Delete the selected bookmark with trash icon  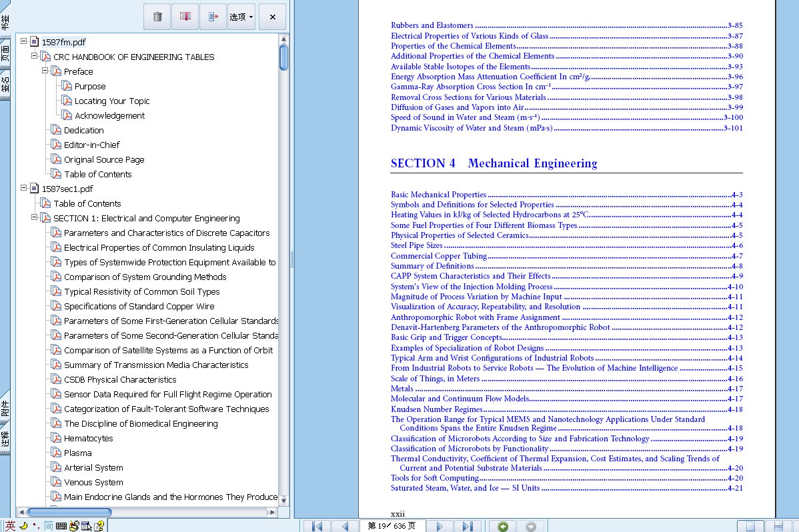pos(157,17)
